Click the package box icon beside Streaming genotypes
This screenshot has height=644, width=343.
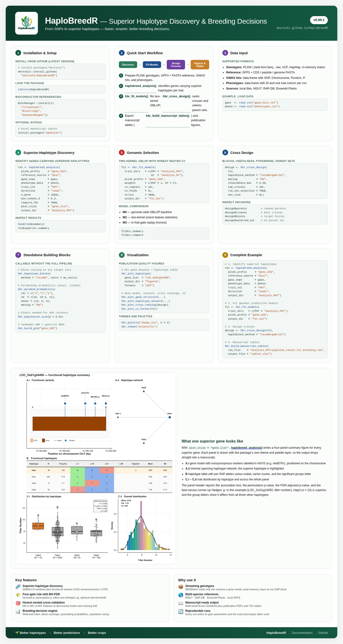(x=181, y=587)
